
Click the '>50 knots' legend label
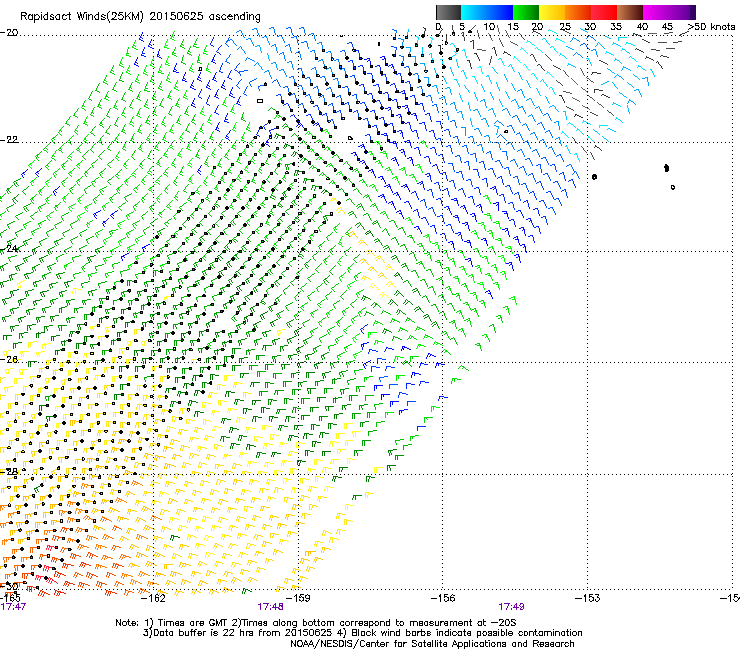click(711, 27)
